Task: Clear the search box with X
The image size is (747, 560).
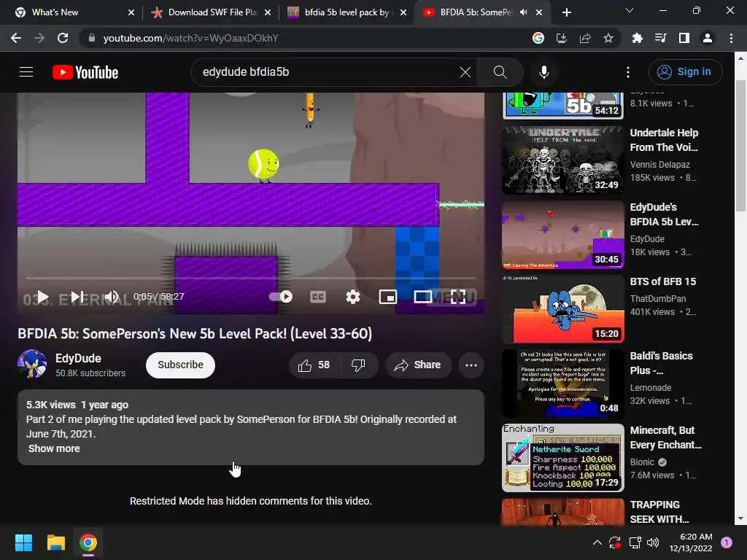Action: pyautogui.click(x=465, y=72)
